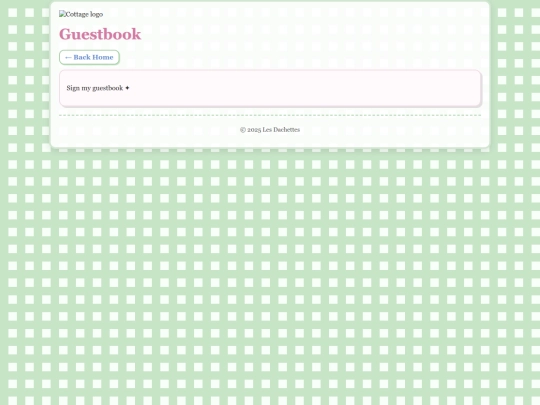Image resolution: width=540 pixels, height=405 pixels.
Task: Select the Guestbook page heading
Action: click(x=100, y=34)
